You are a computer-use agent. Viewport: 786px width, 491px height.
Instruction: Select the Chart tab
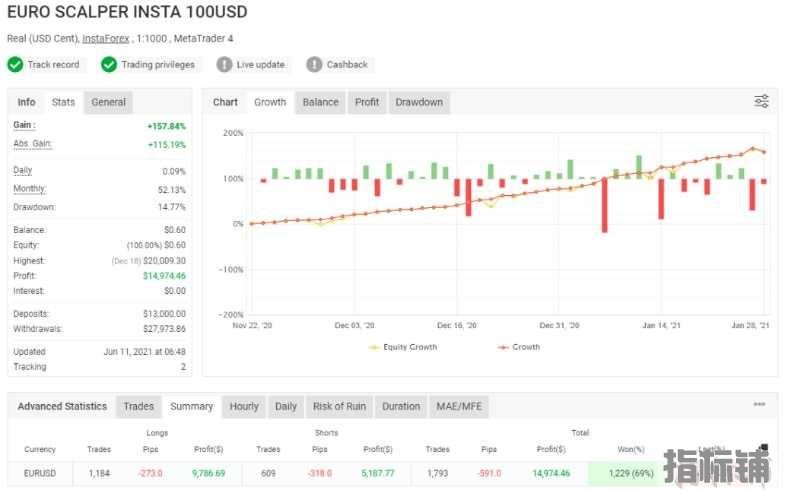pos(225,102)
